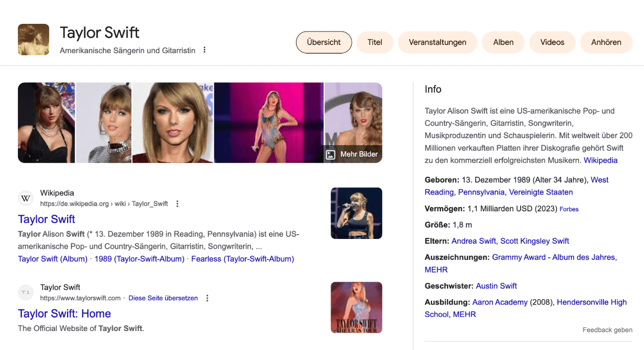The height and width of the screenshot is (350, 644).
Task: Open the Anhören tab
Action: (606, 42)
